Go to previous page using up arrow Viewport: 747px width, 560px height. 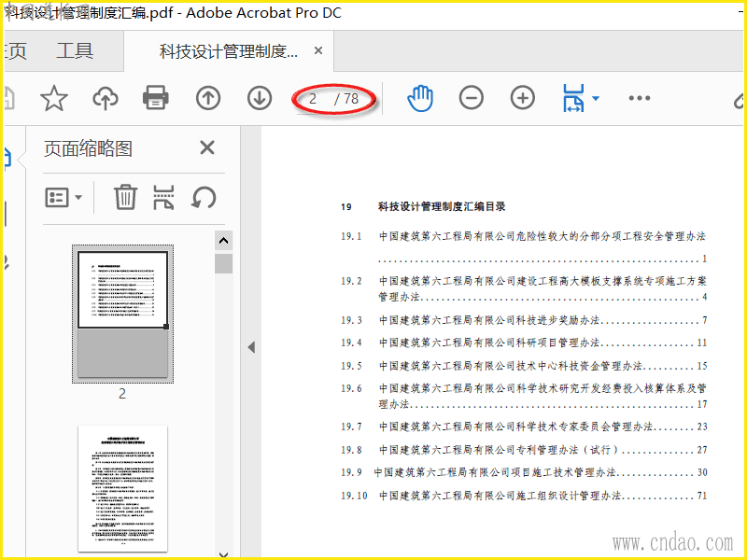point(208,99)
